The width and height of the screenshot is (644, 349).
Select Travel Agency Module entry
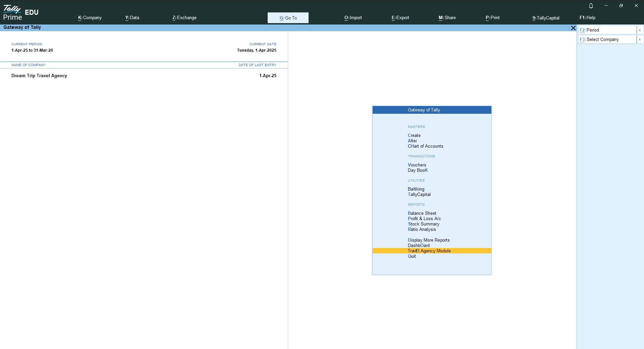coord(429,251)
